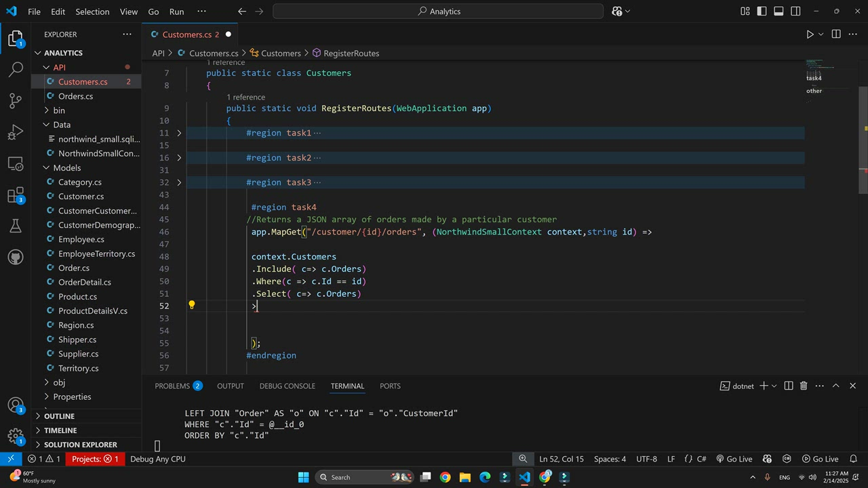This screenshot has width=868, height=488.
Task: Toggle the secondary side bar layout button
Action: click(796, 12)
